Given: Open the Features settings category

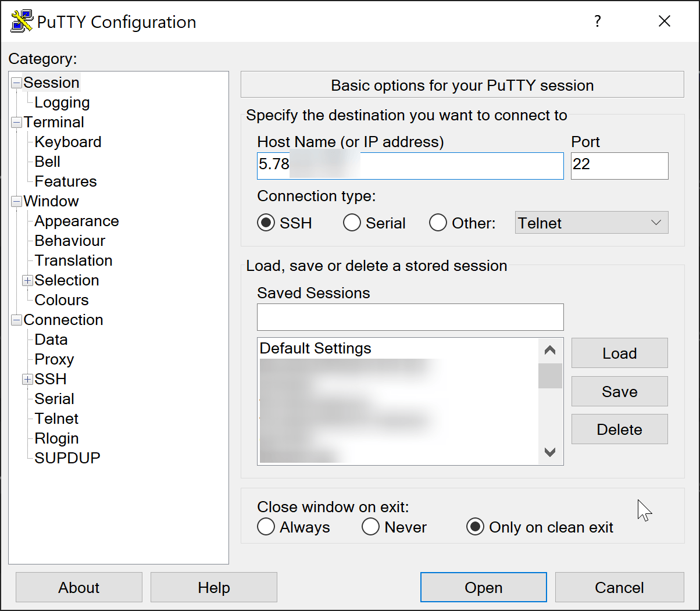Looking at the screenshot, I should (66, 181).
